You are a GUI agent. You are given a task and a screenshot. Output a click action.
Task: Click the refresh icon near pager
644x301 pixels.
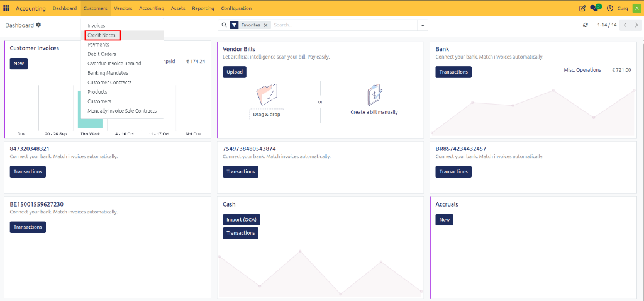click(x=586, y=25)
